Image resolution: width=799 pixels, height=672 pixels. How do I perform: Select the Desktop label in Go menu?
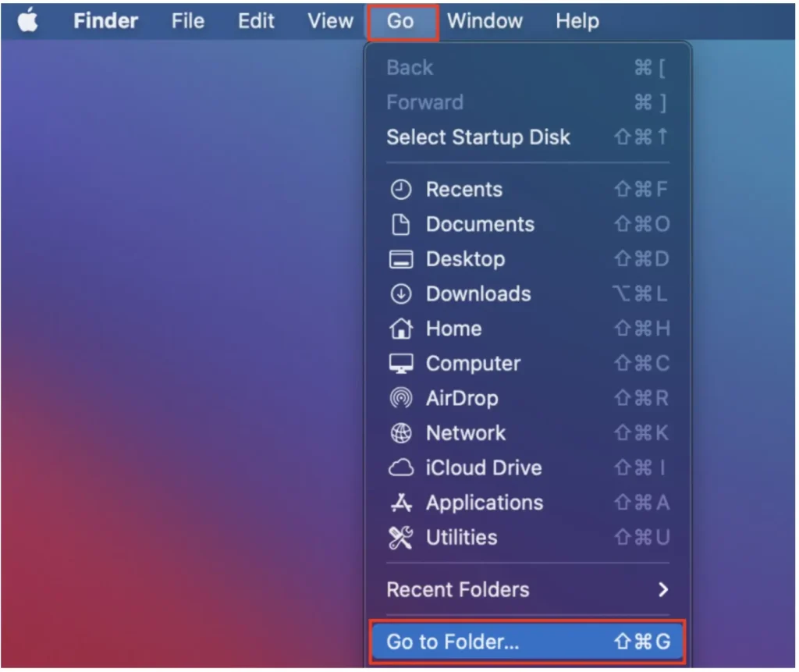tap(465, 260)
